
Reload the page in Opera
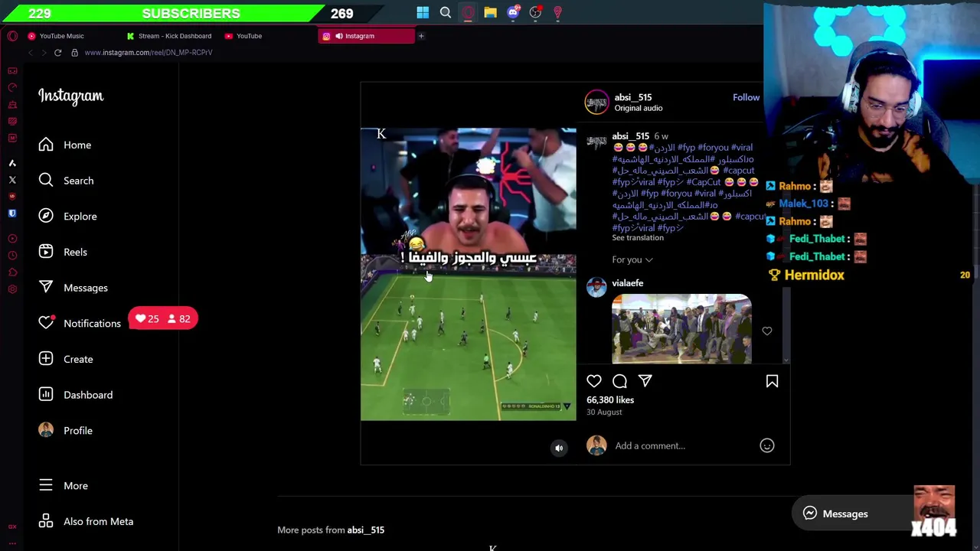[x=57, y=52]
